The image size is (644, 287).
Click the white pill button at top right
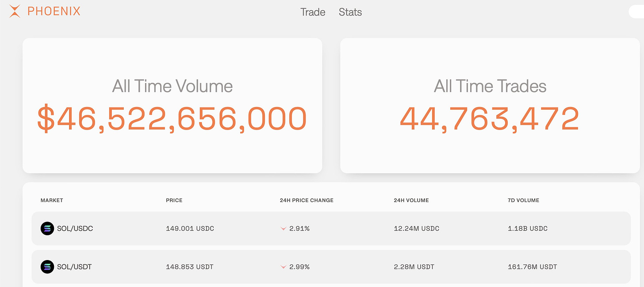pos(636,12)
